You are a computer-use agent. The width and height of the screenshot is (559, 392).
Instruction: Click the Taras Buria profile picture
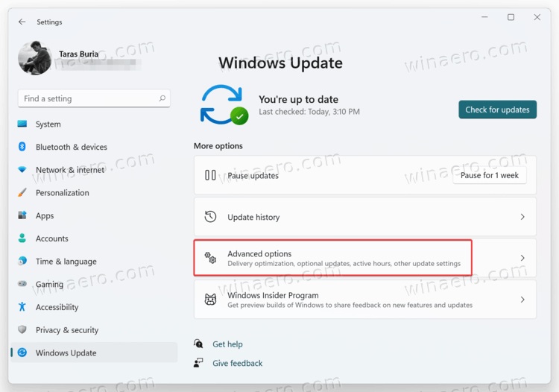(x=34, y=57)
